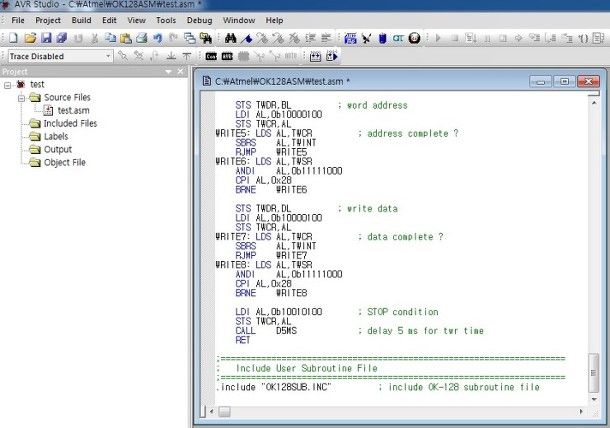Select the Source Files folder label
The height and width of the screenshot is (428, 610).
point(67,97)
